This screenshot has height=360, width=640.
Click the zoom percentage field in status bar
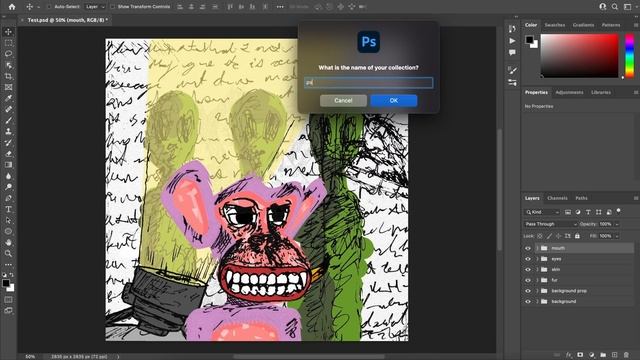(30, 356)
